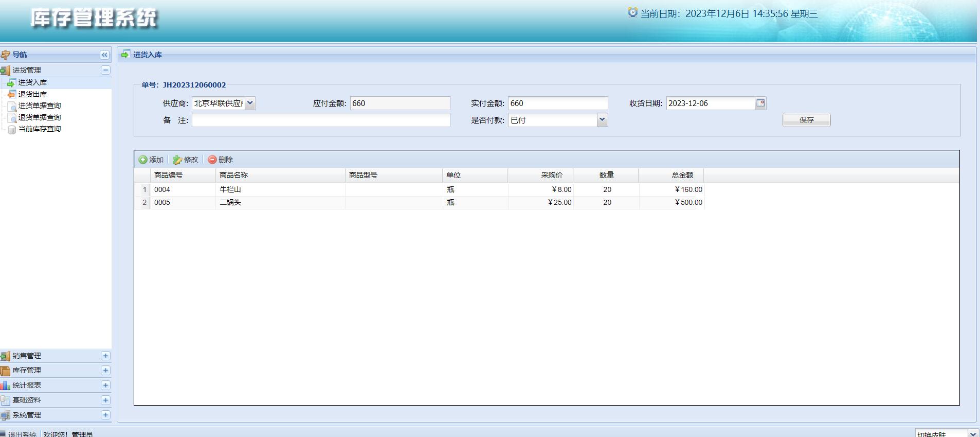This screenshot has width=980, height=437.
Task: Click the clock icon beside 当前日期
Action: (632, 12)
